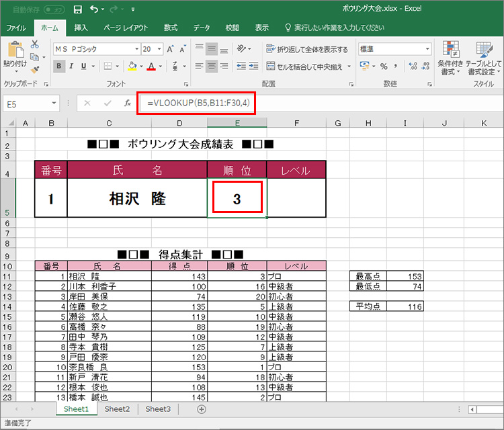504x430 pixels.
Task: Expand the Name Box dropdown arrow
Action: pyautogui.click(x=54, y=103)
